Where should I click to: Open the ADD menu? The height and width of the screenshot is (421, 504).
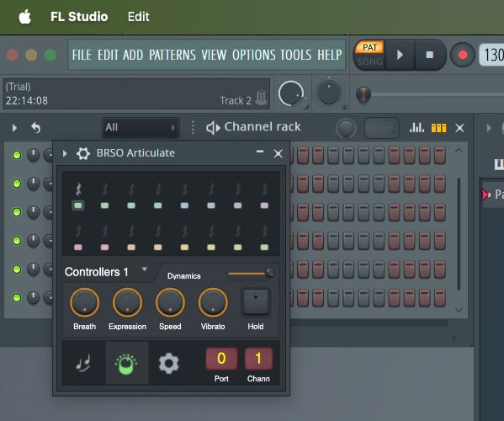point(133,55)
